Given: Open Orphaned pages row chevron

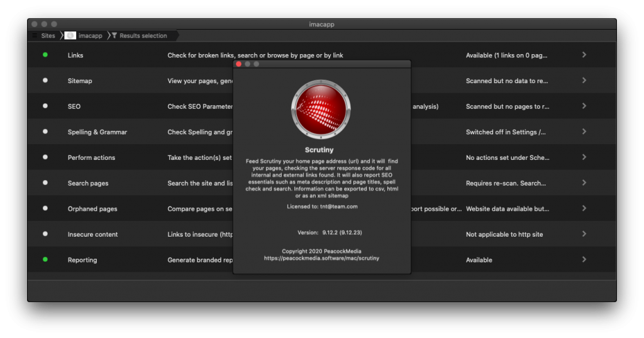Looking at the screenshot, I should point(584,208).
